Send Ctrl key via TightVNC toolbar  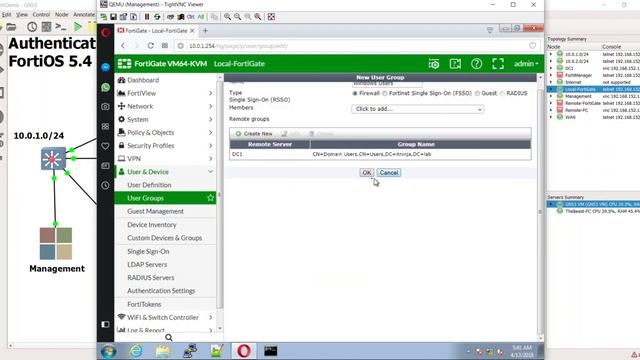[191, 17]
